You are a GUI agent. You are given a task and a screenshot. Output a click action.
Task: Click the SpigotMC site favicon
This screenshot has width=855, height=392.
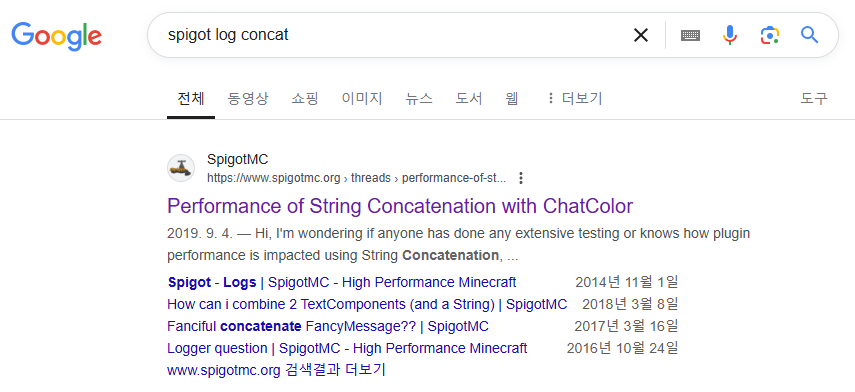pyautogui.click(x=181, y=168)
